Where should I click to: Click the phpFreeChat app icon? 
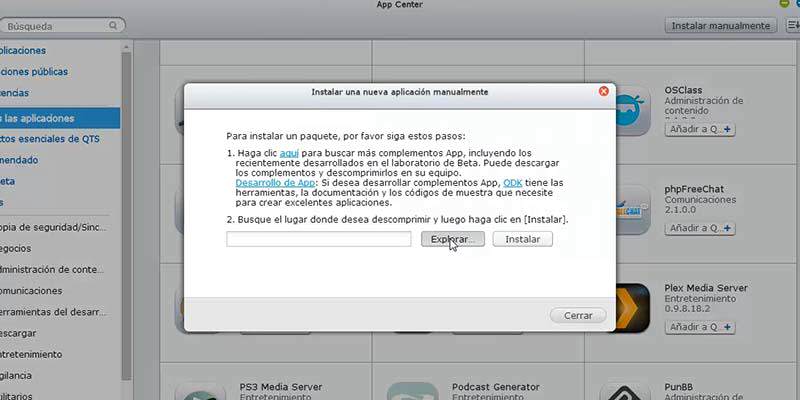[633, 209]
